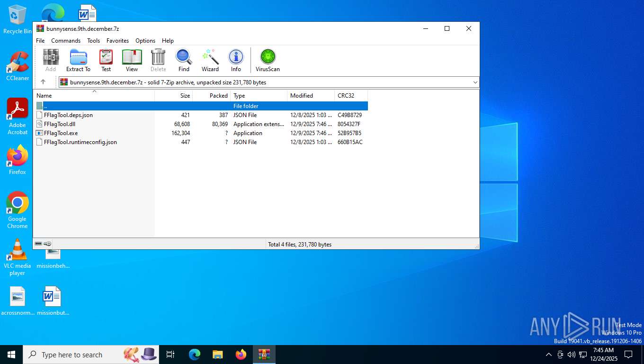The image size is (644, 364).
Task: Click the size value 68,608
Action: tap(182, 124)
